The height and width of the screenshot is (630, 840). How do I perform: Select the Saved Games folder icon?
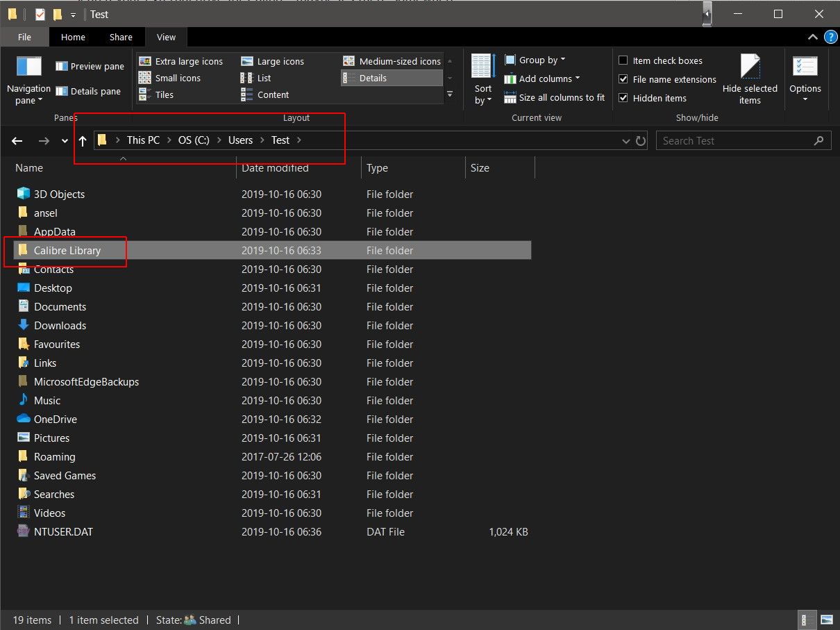click(24, 475)
